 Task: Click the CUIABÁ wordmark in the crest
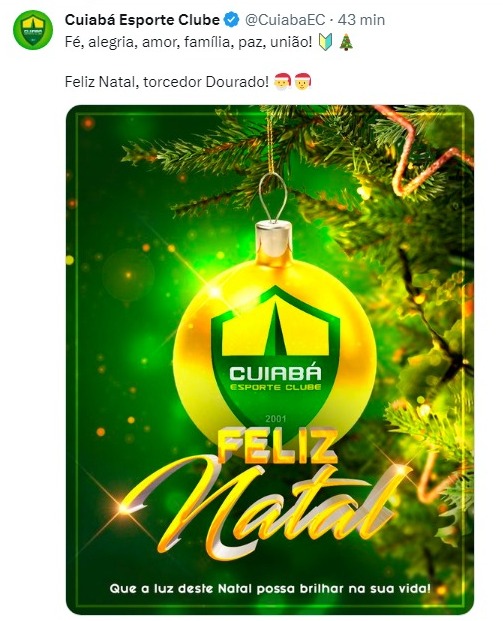click(x=276, y=373)
